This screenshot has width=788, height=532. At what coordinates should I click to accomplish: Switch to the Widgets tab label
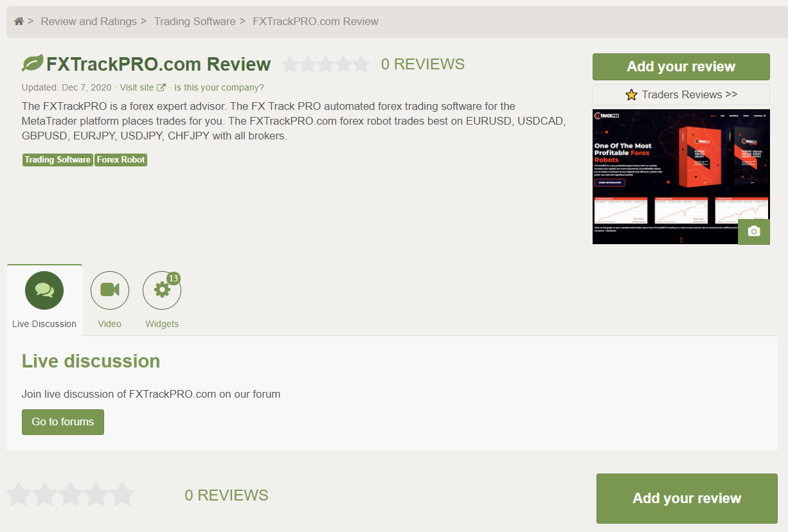pyautogui.click(x=162, y=324)
